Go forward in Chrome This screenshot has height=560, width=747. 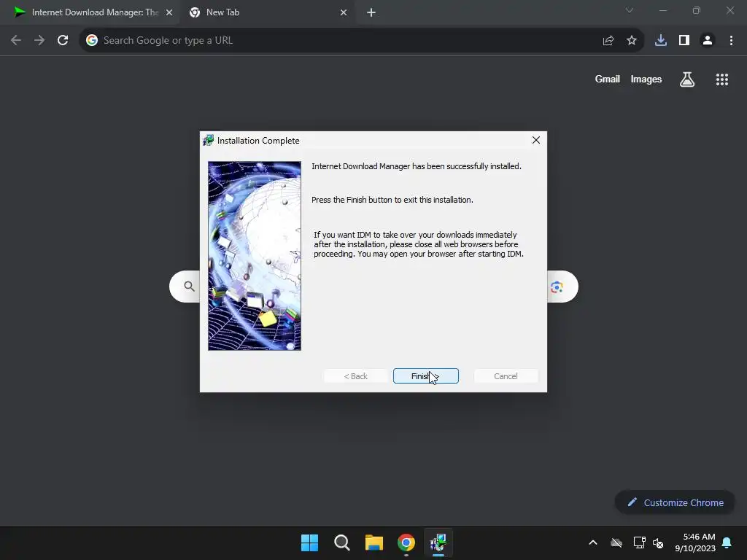[39, 41]
